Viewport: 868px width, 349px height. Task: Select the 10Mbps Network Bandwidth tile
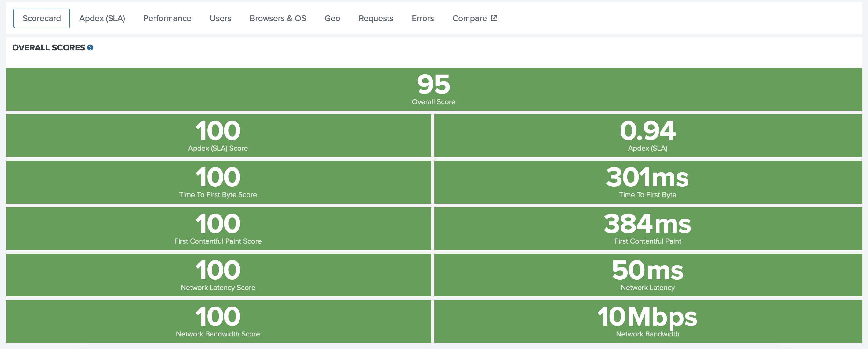[x=647, y=321]
